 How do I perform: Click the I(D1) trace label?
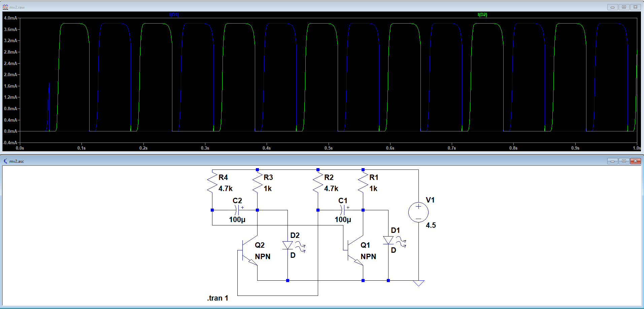[174, 14]
